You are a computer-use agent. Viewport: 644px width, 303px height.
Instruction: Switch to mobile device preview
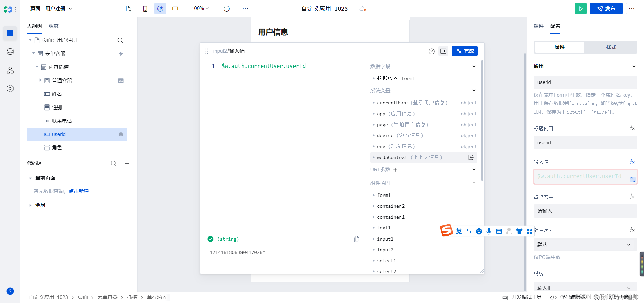tap(145, 9)
